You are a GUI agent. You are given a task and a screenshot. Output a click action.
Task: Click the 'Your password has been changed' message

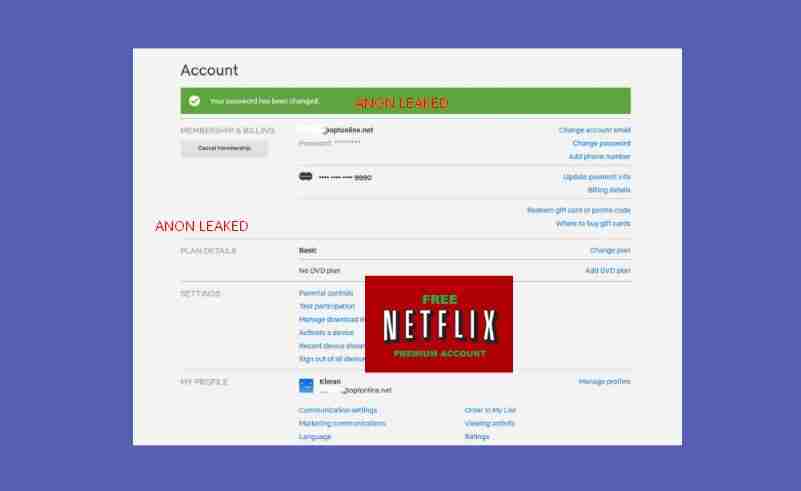264,101
